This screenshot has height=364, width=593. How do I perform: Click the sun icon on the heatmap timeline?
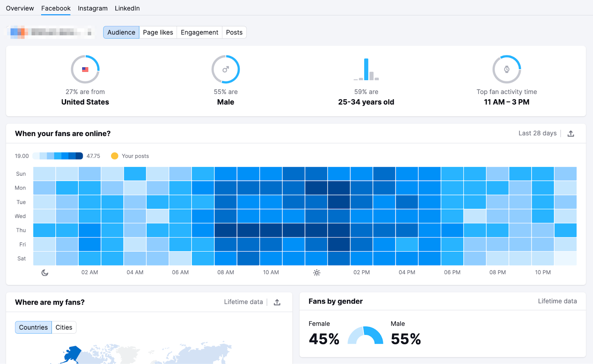[x=317, y=272]
